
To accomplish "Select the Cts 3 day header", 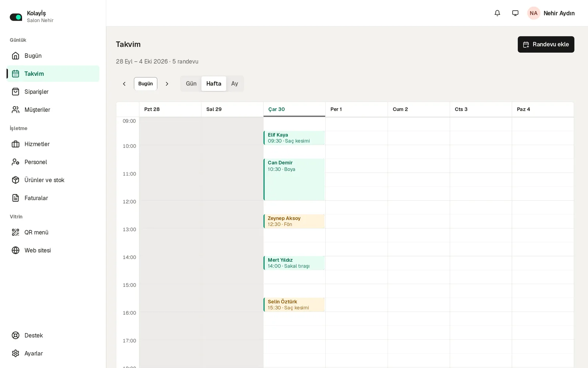I will (x=481, y=109).
